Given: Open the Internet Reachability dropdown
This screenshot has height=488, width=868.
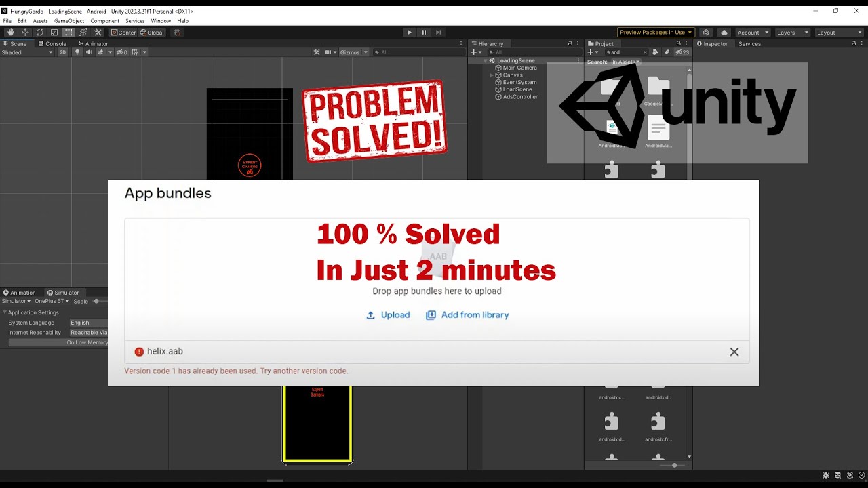Looking at the screenshot, I should click(x=88, y=333).
